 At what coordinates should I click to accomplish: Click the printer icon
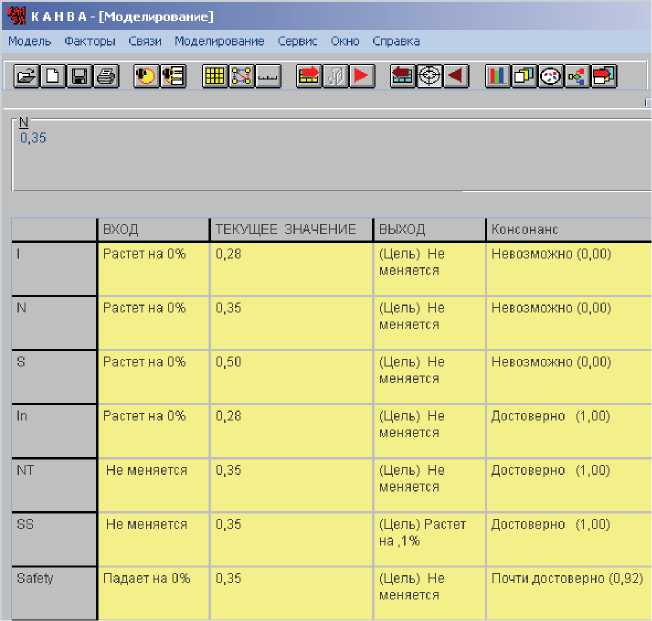[x=106, y=76]
